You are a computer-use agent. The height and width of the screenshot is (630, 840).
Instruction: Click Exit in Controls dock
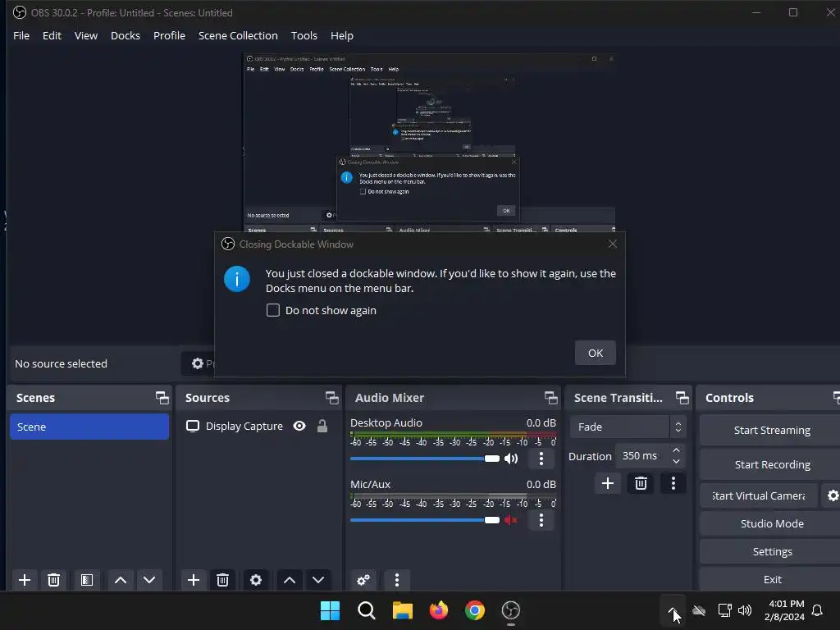pyautogui.click(x=771, y=579)
